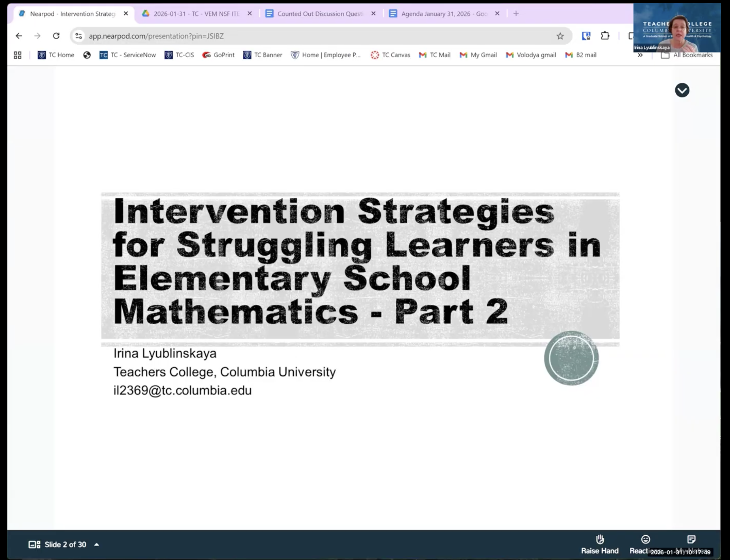
Task: Click the address bar URL field
Action: 300,36
